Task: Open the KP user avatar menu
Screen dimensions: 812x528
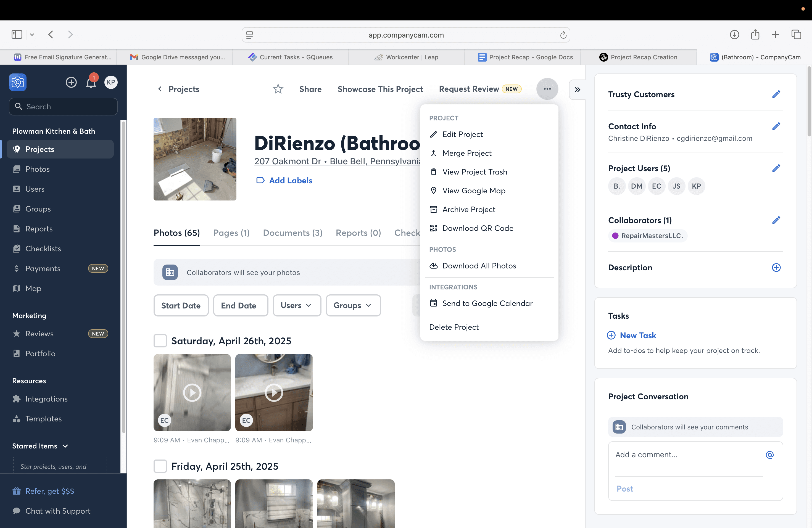Action: [x=111, y=82]
